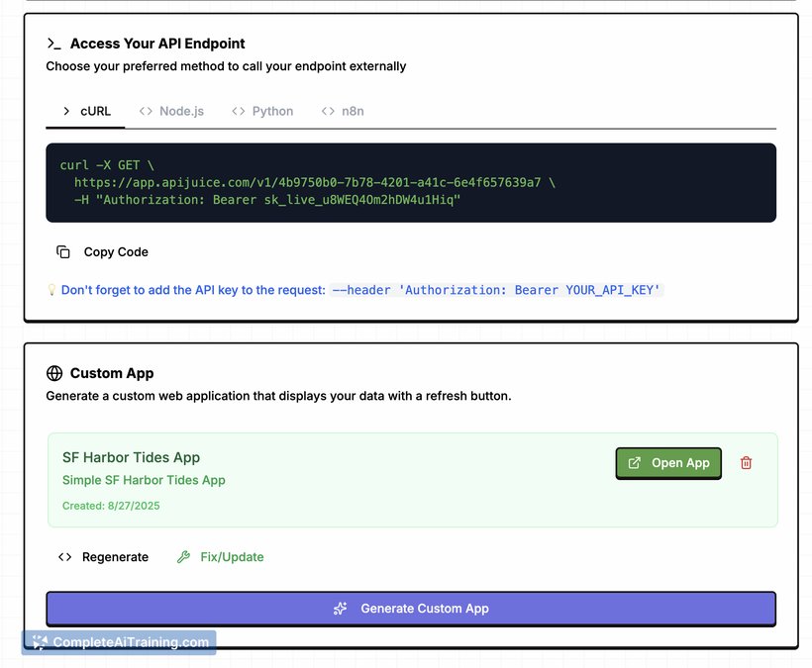The image size is (812, 668).
Task: Regenerate the custom app
Action: tap(104, 557)
